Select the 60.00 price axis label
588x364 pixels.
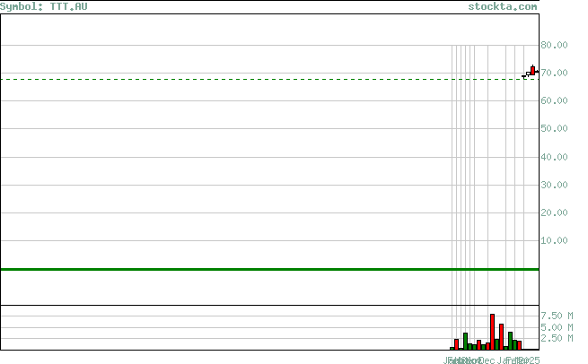(x=554, y=100)
